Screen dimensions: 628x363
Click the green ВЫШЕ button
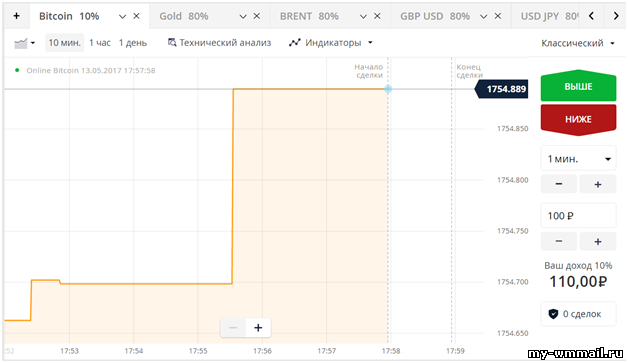(x=578, y=86)
